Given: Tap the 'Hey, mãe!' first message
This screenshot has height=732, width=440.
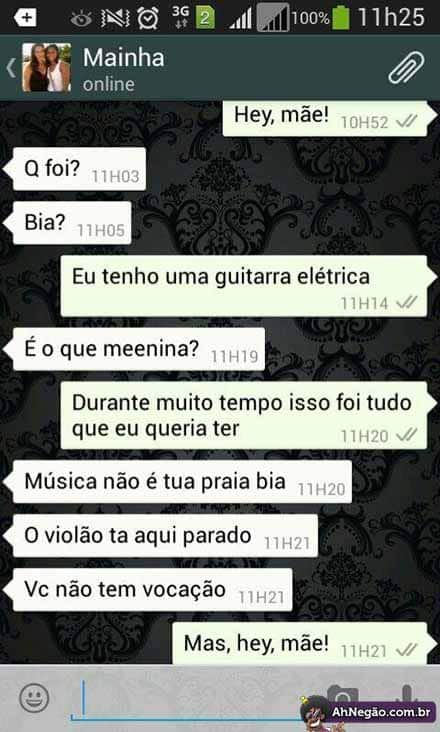Looking at the screenshot, I should (x=327, y=117).
